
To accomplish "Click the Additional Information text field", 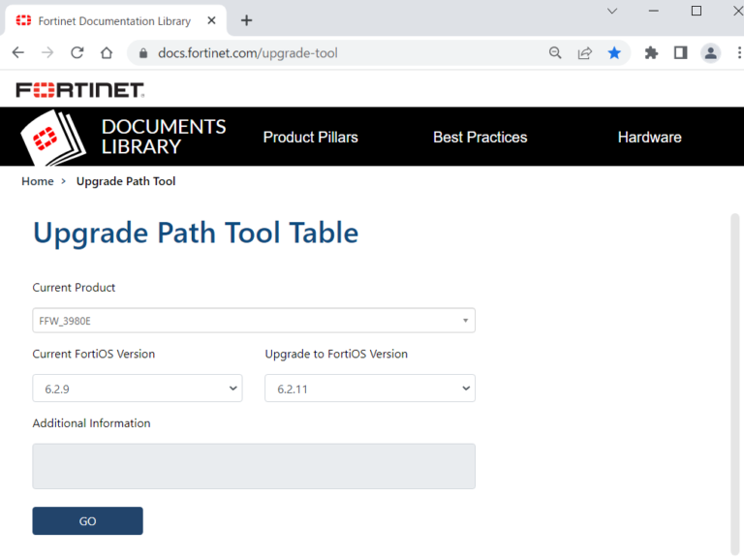I will pos(254,466).
